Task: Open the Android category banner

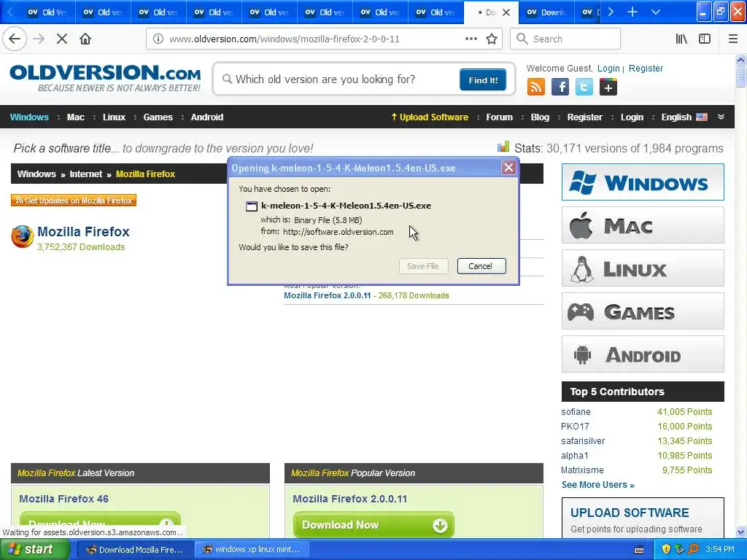Action: [x=643, y=354]
